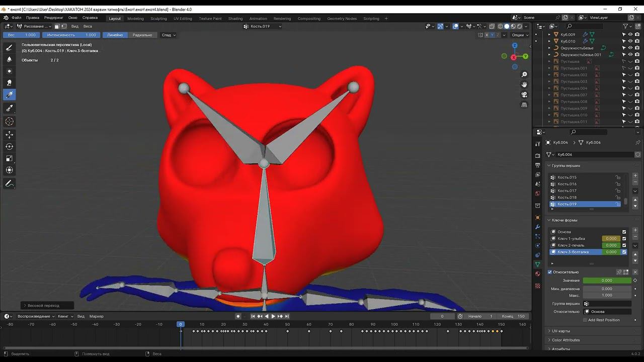Play the animation forward
The height and width of the screenshot is (362, 644).
click(x=273, y=316)
